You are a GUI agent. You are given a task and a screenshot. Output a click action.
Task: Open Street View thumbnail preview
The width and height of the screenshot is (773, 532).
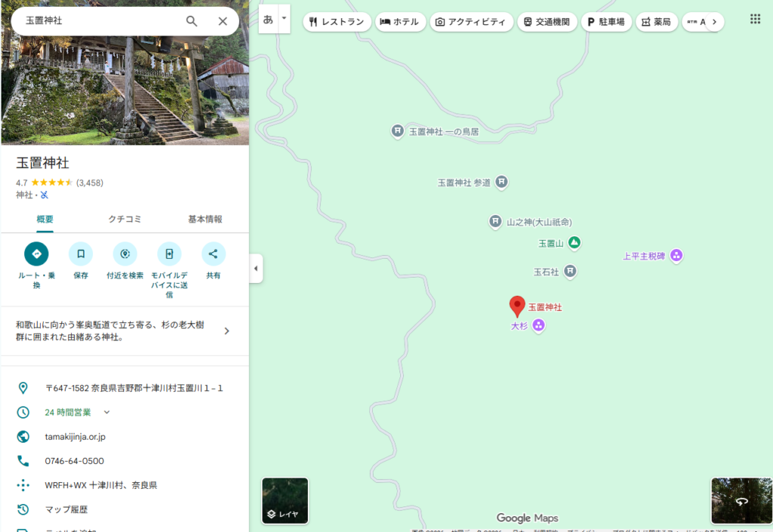tap(741, 500)
